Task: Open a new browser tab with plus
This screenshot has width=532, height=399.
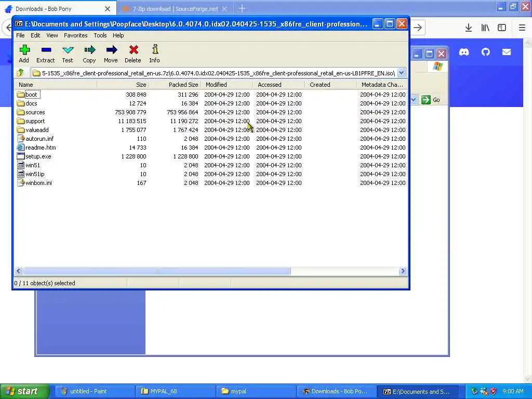Action: [x=242, y=8]
